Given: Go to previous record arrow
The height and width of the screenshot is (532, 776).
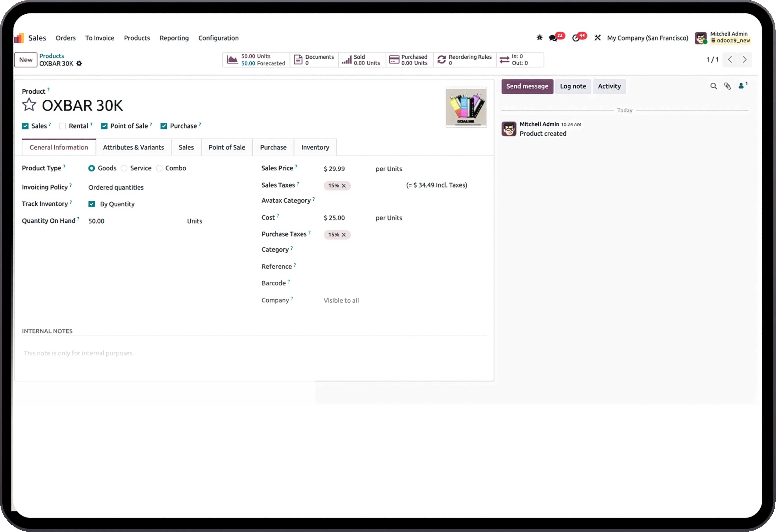Looking at the screenshot, I should pos(730,60).
